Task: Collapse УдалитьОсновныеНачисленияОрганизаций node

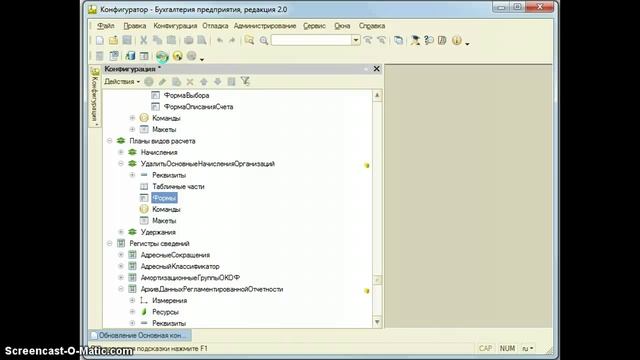Action: click(x=121, y=164)
